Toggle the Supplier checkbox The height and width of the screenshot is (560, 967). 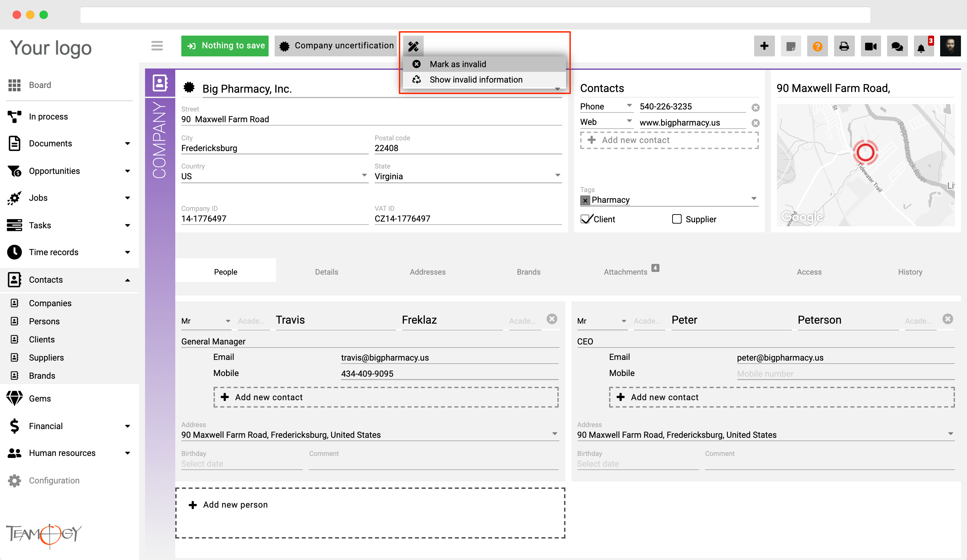pyautogui.click(x=677, y=219)
